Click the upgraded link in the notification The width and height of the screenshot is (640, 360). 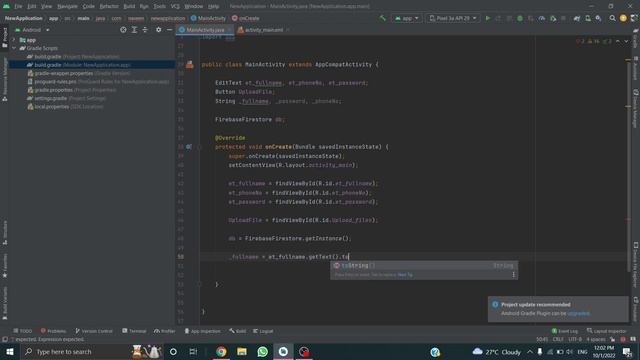click(x=578, y=313)
